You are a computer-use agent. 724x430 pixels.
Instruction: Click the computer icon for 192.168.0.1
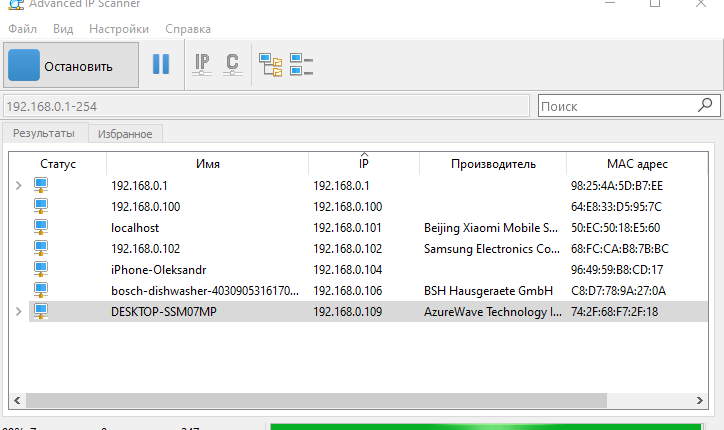(41, 185)
